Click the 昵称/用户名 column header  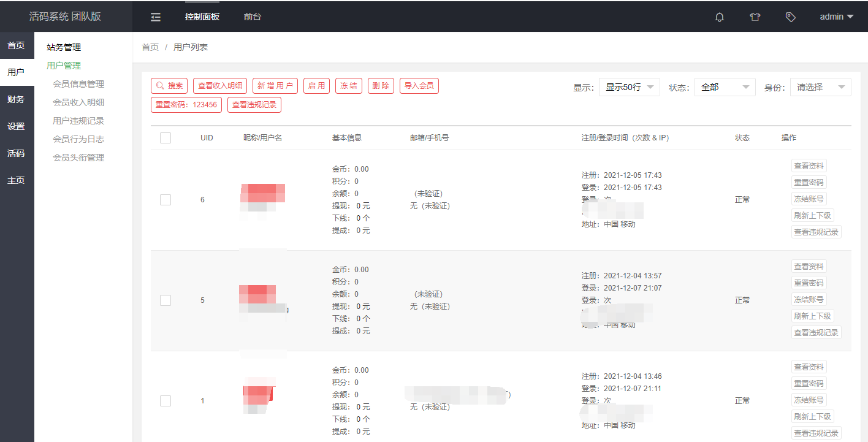[262, 138]
